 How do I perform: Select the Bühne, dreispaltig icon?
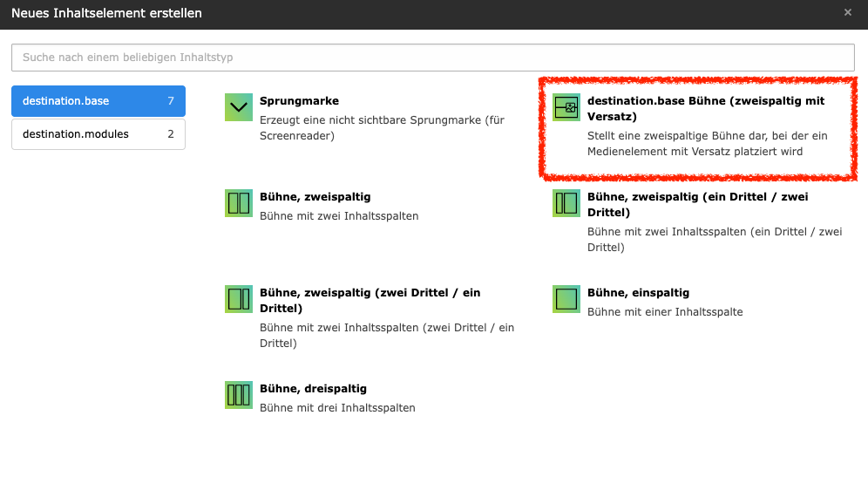tap(238, 395)
